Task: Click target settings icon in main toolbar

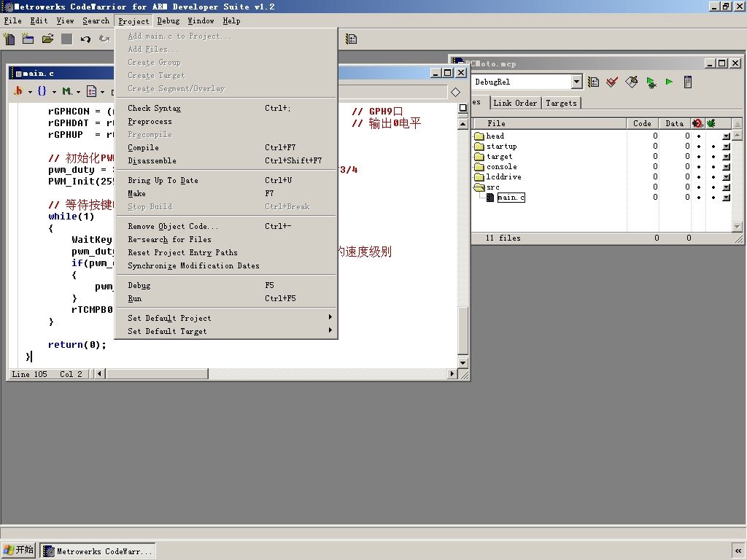Action: (351, 39)
